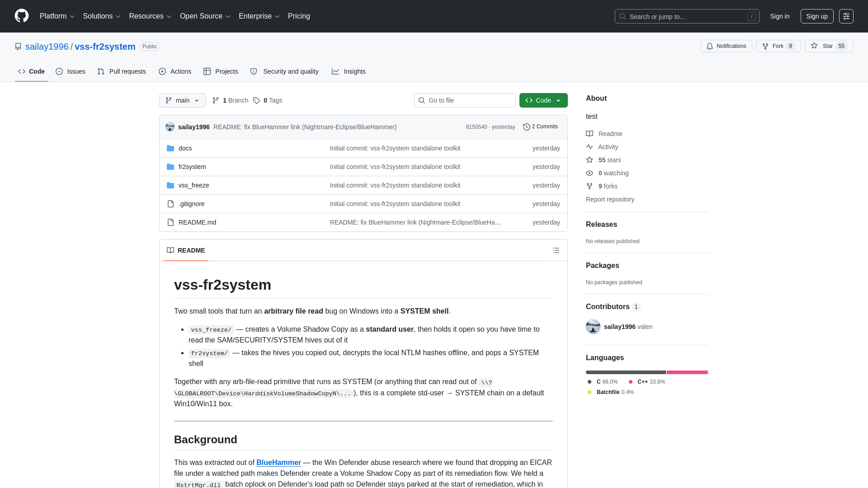The height and width of the screenshot is (488, 868).
Task: Click the Notifications bell icon
Action: click(x=710, y=46)
